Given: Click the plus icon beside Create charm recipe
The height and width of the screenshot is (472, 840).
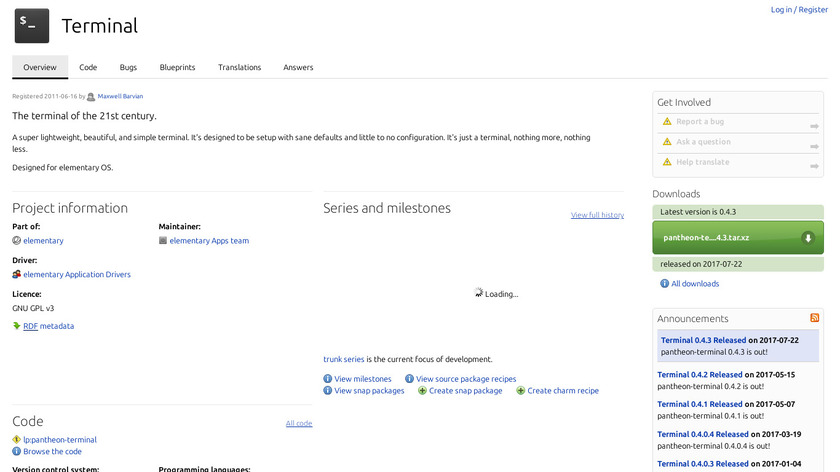Looking at the screenshot, I should click(521, 391).
